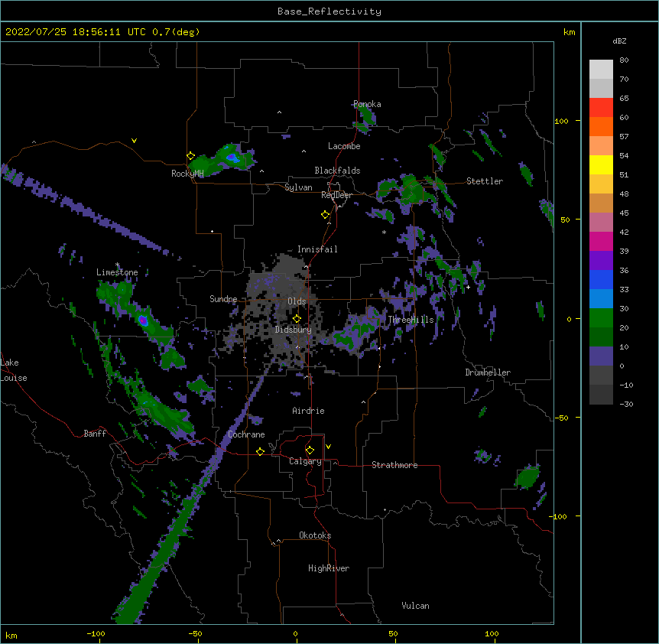Click the slate purple swatch above 0 dBZ

[601, 356]
